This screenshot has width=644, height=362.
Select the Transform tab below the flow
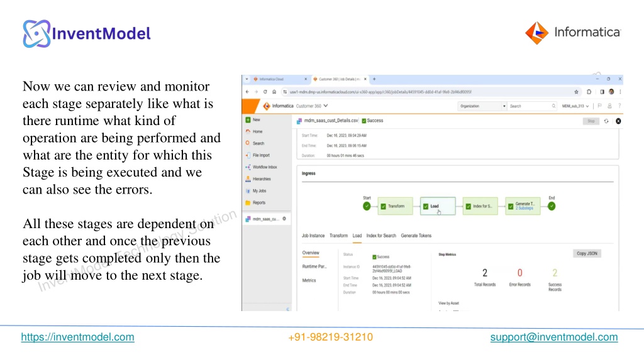pyautogui.click(x=338, y=236)
